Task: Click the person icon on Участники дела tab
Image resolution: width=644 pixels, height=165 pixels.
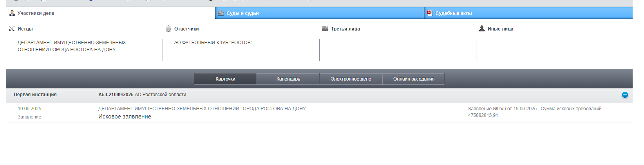Action: point(12,13)
